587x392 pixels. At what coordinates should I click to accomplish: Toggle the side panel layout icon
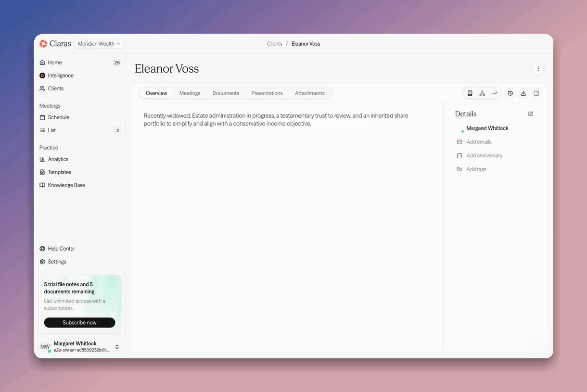(x=536, y=93)
